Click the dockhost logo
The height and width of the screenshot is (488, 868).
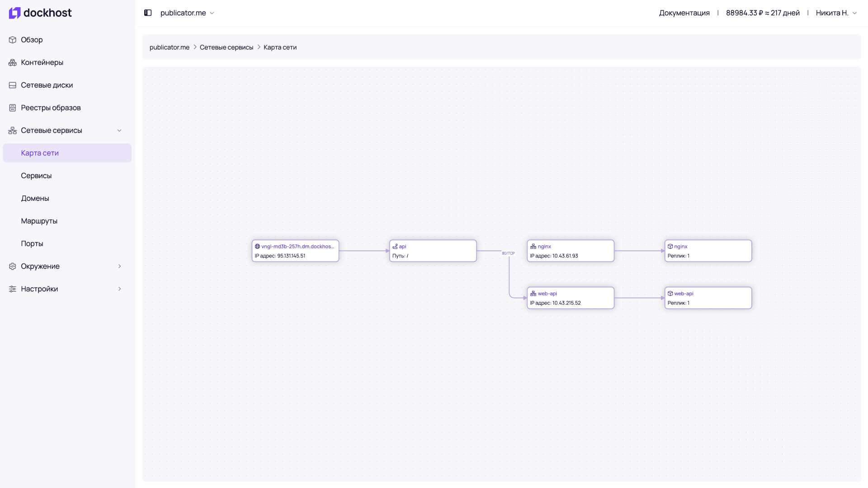40,13
